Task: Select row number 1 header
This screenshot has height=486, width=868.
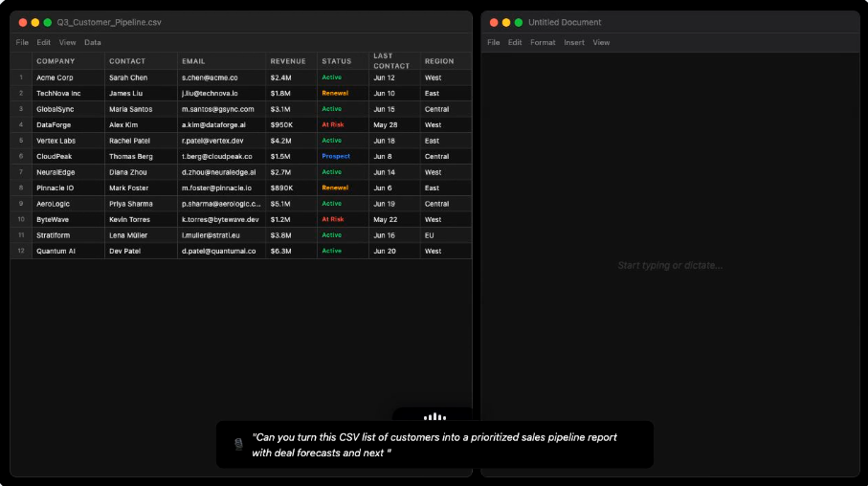Action: 21,77
